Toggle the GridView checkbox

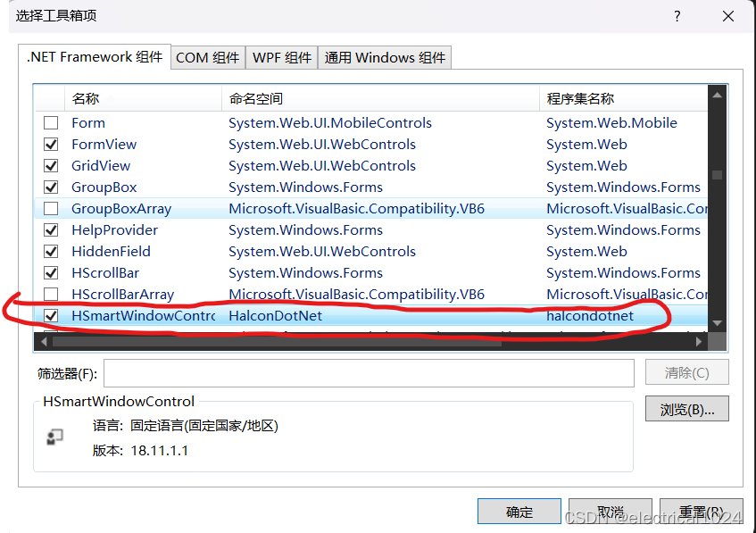[x=51, y=165]
